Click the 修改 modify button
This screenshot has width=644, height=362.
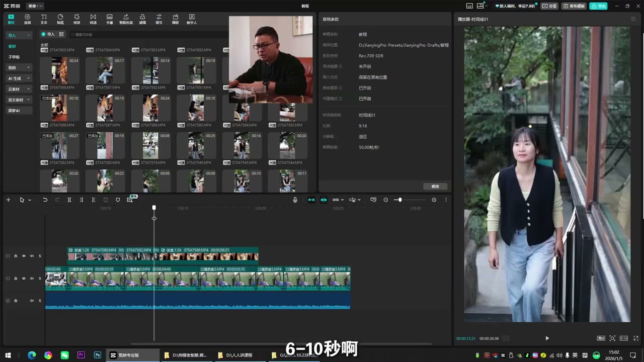click(x=435, y=186)
